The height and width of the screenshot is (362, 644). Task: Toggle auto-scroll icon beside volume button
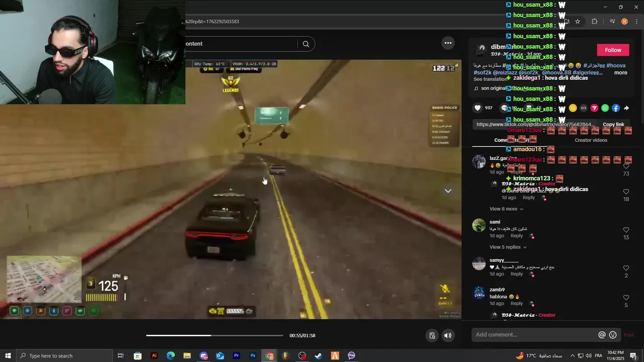(x=432, y=336)
